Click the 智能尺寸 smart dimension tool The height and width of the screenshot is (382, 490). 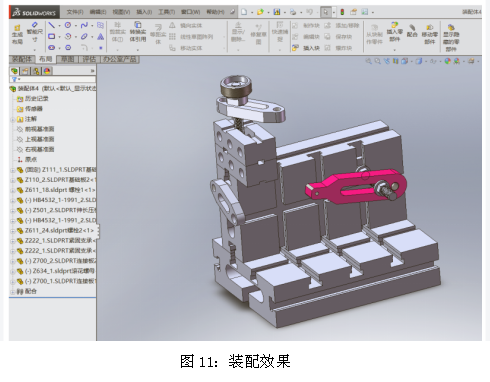[x=35, y=32]
